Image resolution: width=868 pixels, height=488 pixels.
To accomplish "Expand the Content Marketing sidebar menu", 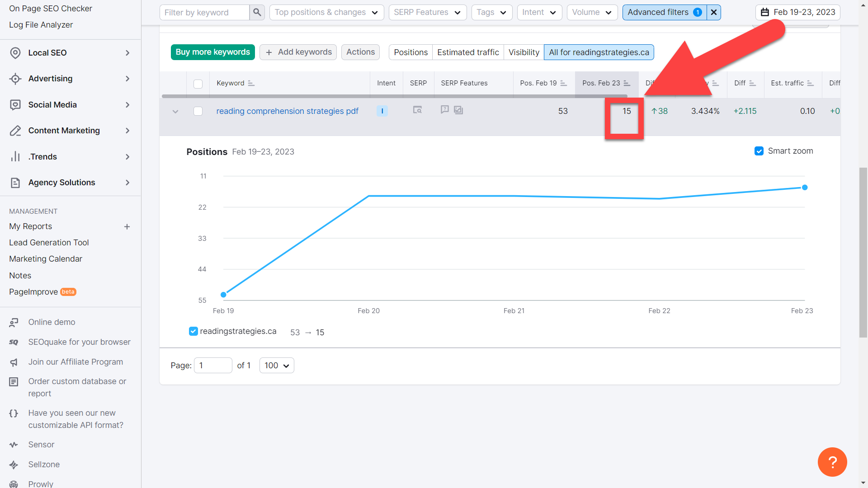I will [x=64, y=131].
